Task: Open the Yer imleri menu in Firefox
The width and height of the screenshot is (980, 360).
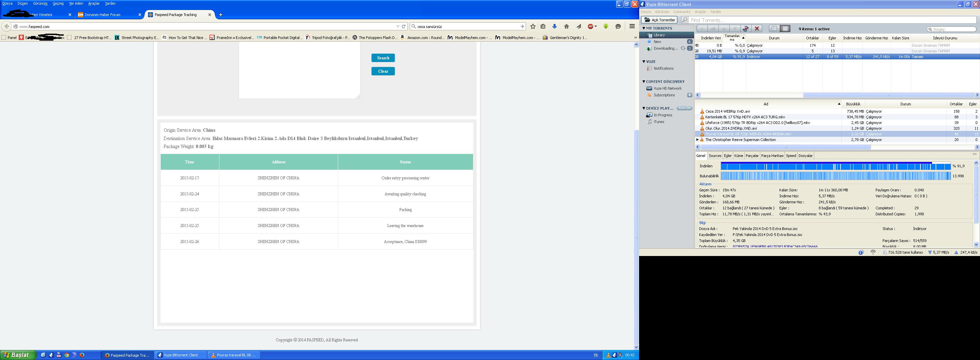Action: pyautogui.click(x=76, y=3)
